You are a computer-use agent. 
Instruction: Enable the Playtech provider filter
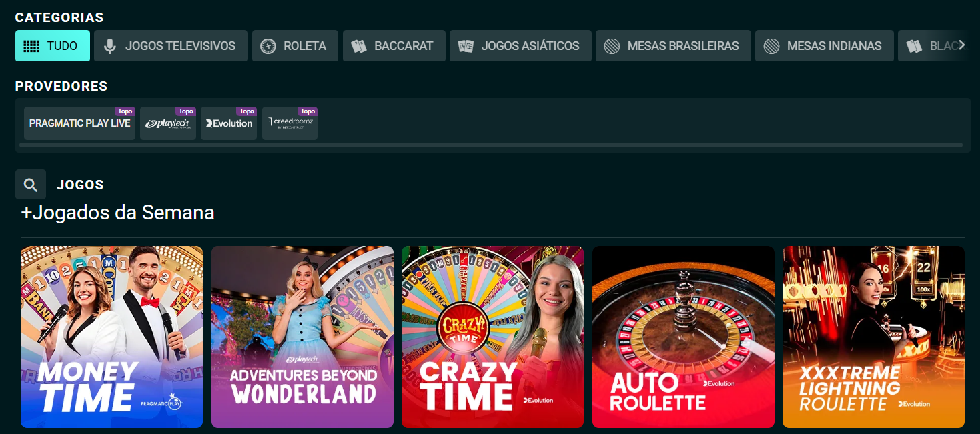coord(167,123)
